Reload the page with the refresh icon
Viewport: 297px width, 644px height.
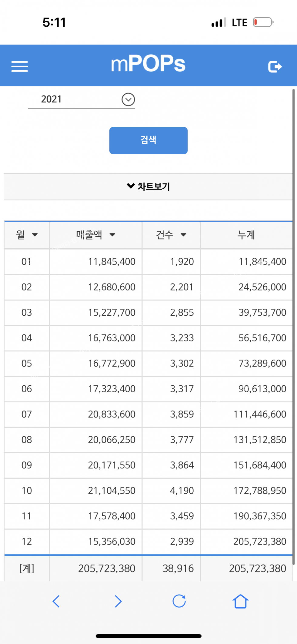click(x=179, y=601)
